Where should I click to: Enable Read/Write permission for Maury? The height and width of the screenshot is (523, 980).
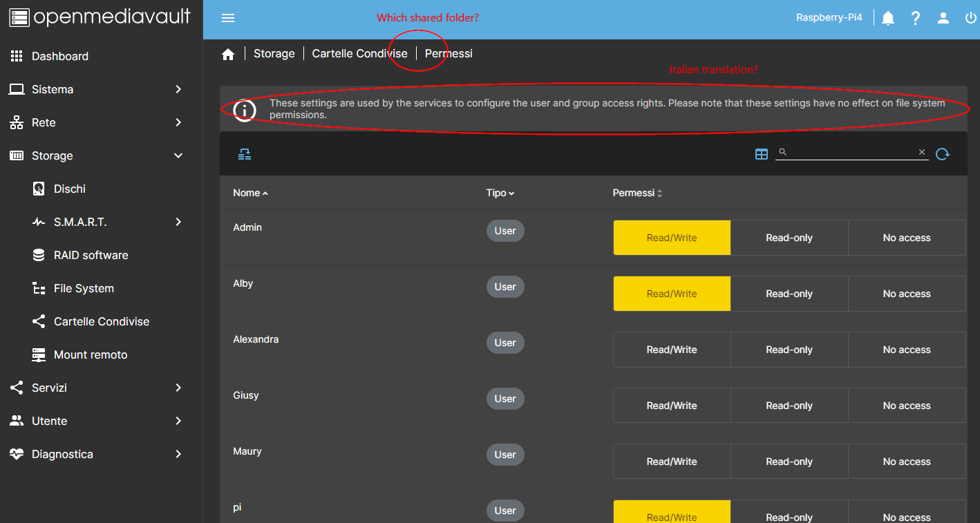(x=671, y=461)
